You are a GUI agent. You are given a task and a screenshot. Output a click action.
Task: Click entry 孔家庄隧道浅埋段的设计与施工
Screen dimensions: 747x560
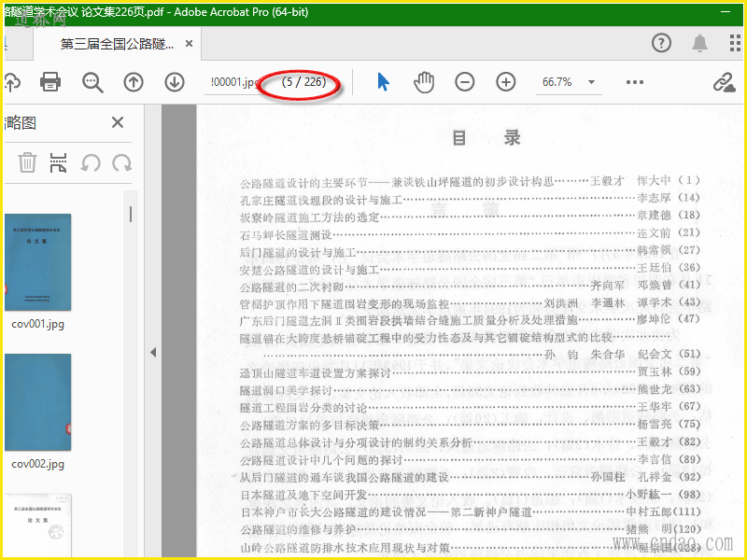[x=321, y=200]
